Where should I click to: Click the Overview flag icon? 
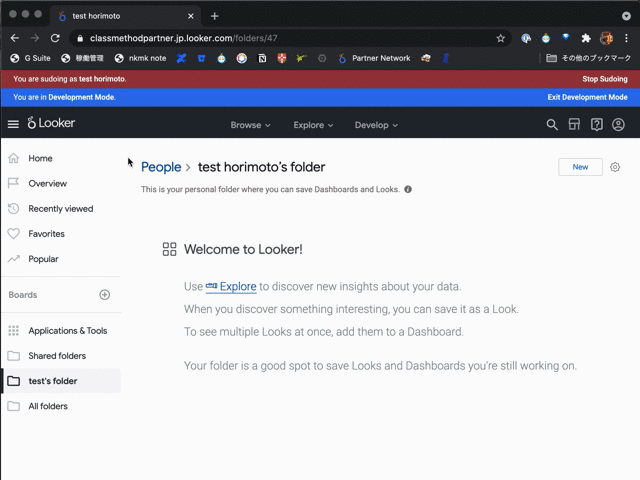pos(13,183)
